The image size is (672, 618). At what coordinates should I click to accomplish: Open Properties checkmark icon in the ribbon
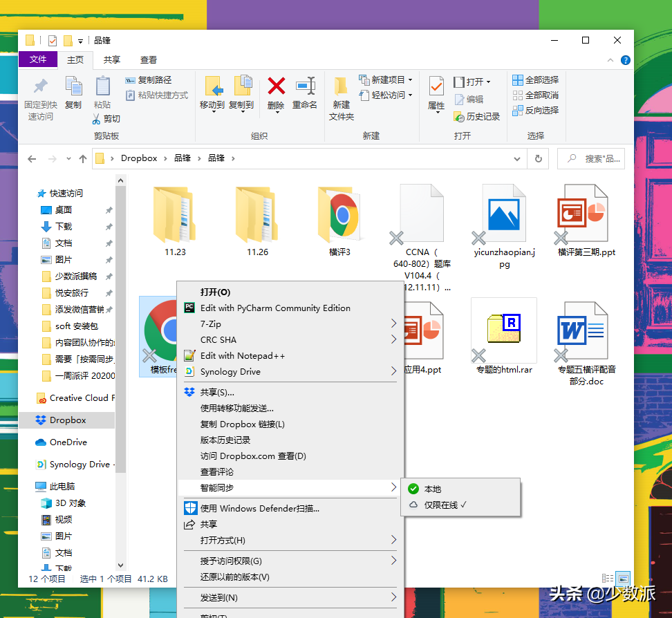pos(436,86)
